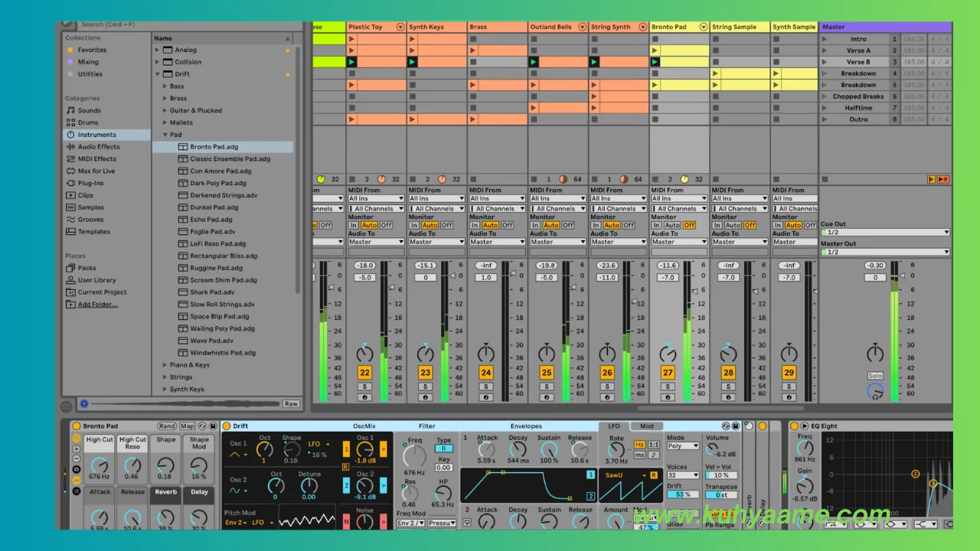
Task: Click the Solo button on Master track
Action: click(875, 376)
